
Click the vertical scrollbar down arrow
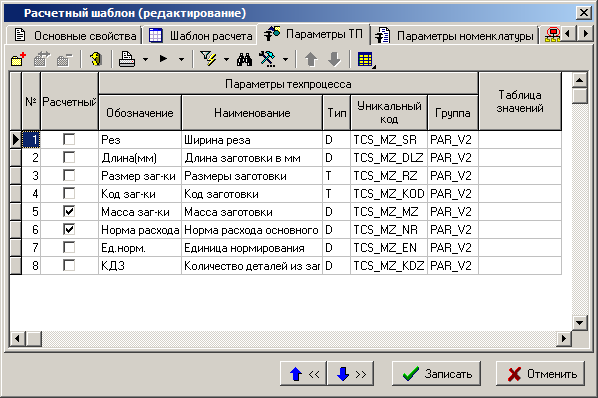point(580,323)
